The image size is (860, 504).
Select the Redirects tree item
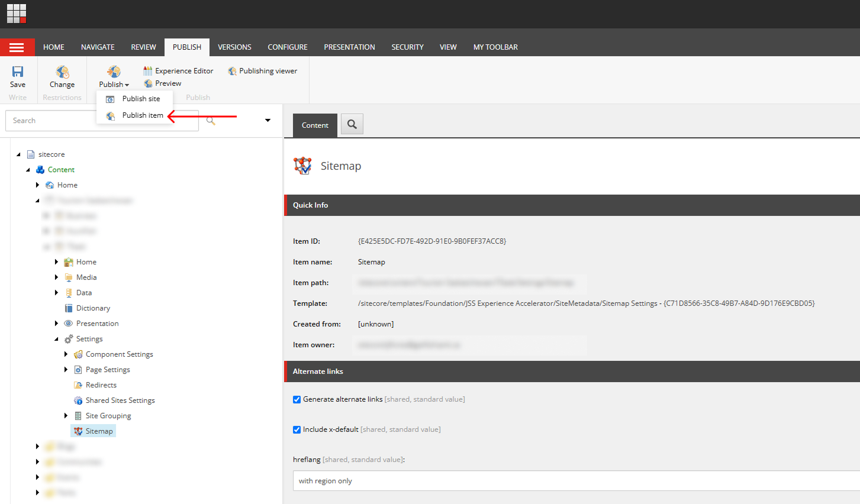[x=101, y=385]
